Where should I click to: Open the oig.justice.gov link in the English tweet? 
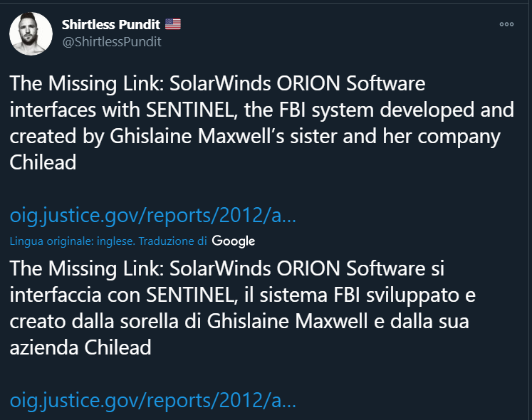[x=153, y=216]
